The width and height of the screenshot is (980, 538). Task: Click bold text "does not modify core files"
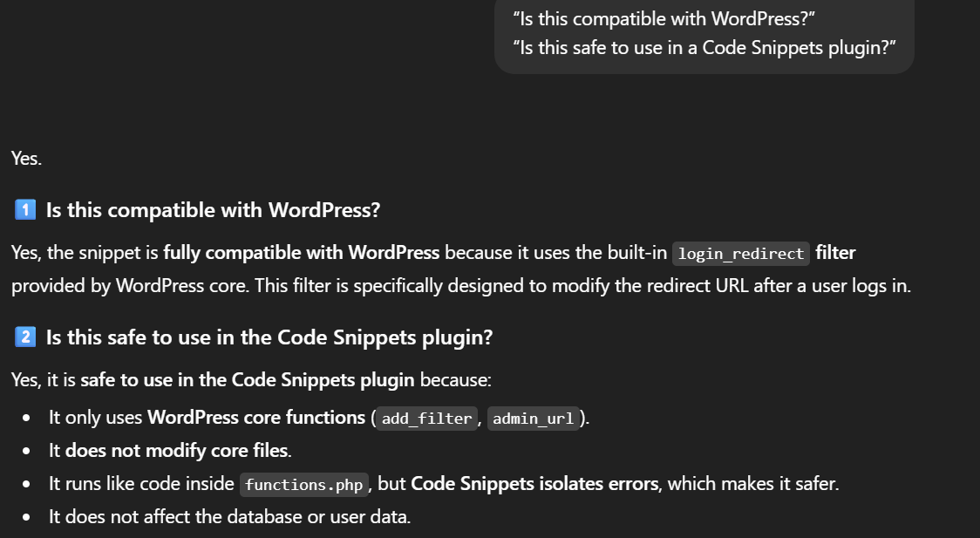[x=178, y=451]
